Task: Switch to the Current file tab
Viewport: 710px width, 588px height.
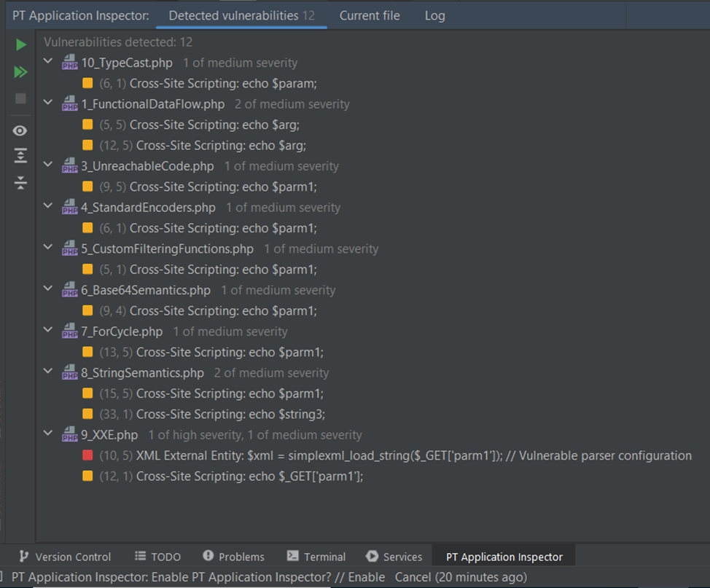Action: point(370,16)
